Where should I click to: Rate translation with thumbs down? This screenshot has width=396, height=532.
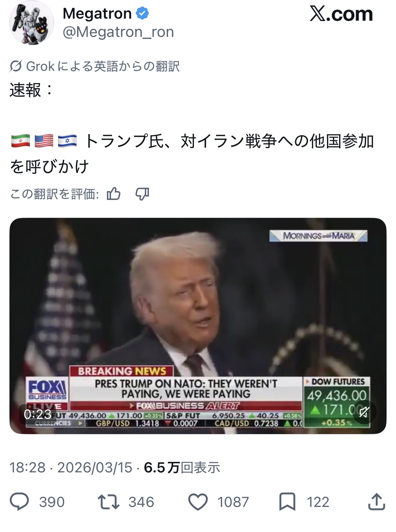point(142,194)
